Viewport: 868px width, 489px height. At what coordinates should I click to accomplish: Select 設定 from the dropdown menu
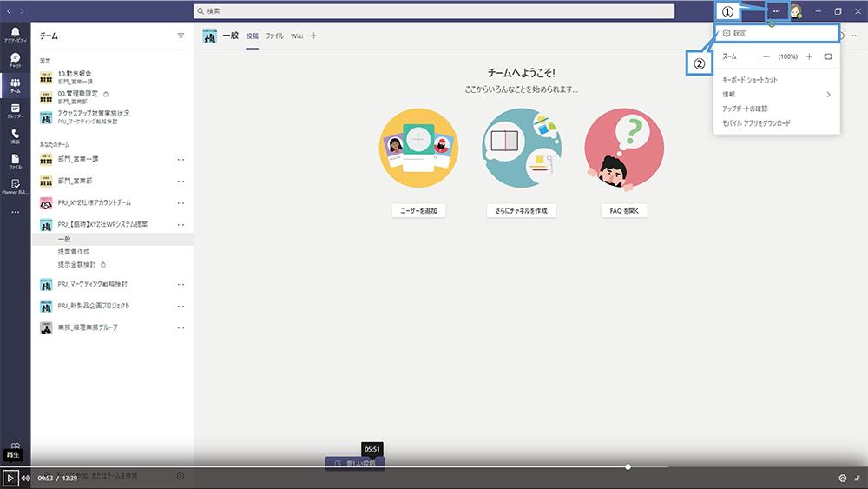740,33
